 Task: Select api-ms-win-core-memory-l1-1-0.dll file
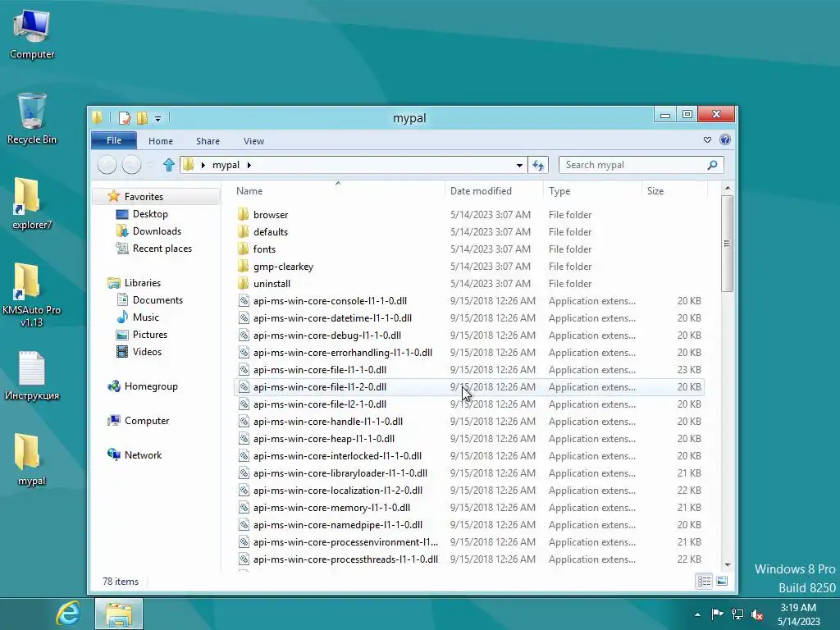468,507
